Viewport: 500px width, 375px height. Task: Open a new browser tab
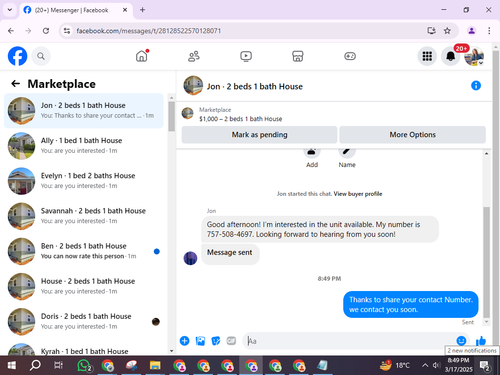pos(142,10)
